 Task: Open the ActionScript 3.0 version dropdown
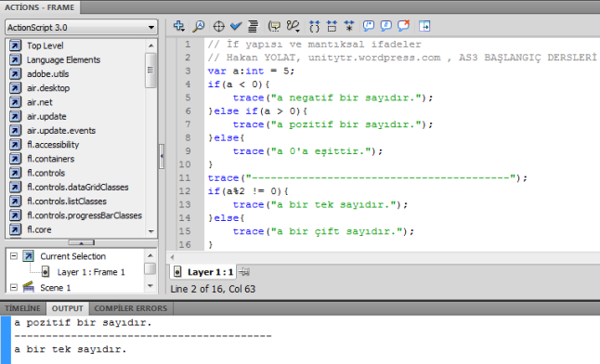(x=81, y=28)
